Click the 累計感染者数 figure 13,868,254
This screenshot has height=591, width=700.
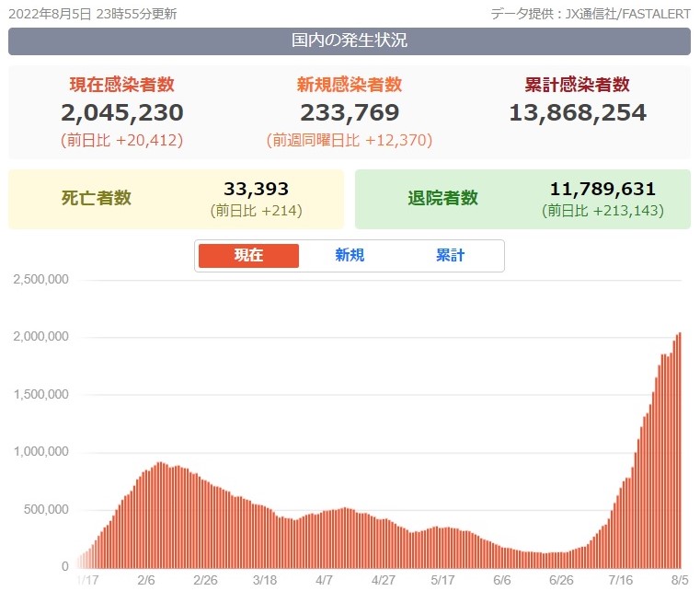(x=578, y=112)
